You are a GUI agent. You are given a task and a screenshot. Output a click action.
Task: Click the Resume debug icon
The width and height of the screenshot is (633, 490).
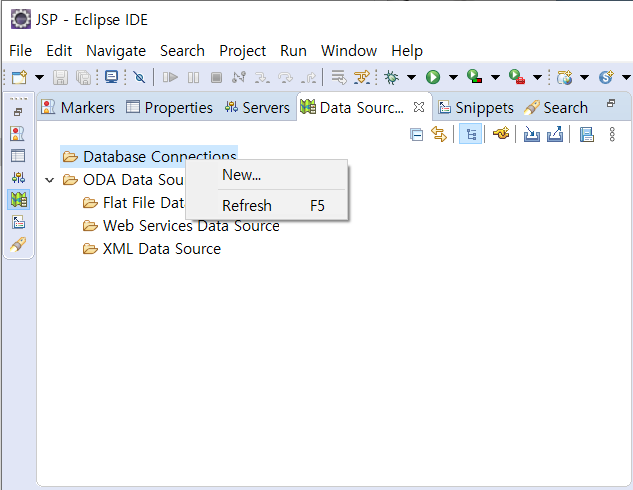170,77
